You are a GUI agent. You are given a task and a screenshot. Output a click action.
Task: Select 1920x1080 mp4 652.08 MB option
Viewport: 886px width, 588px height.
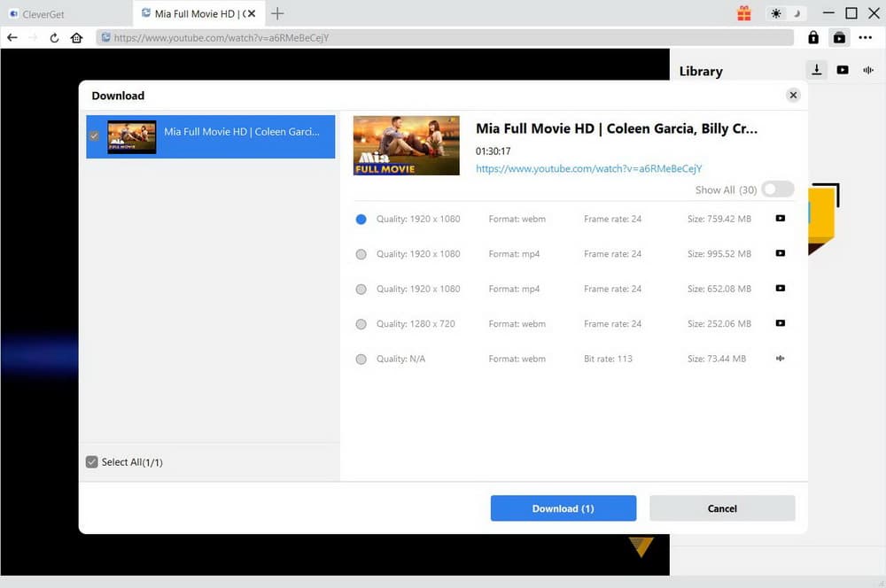click(x=361, y=290)
